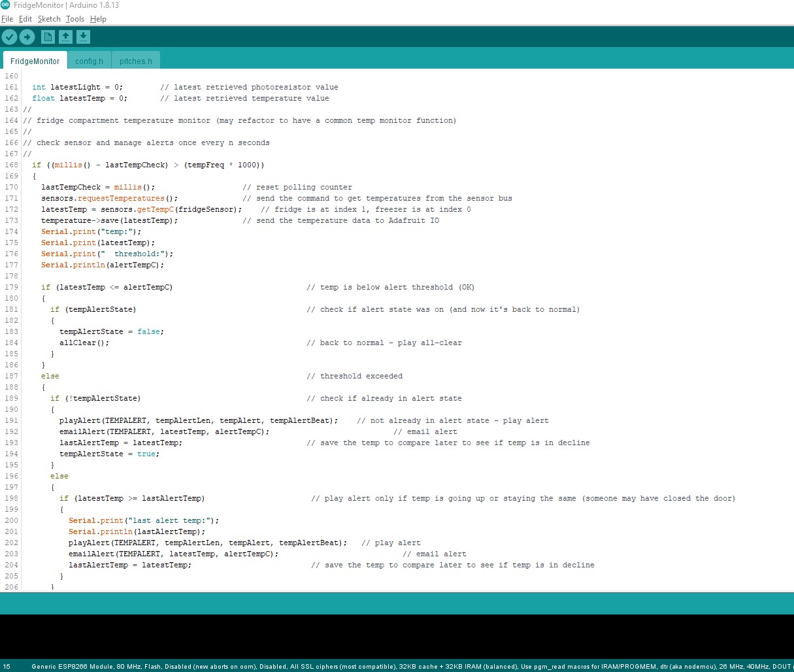Screen dimensions: 794x672
Task: Open the Help menu
Action: tap(98, 19)
